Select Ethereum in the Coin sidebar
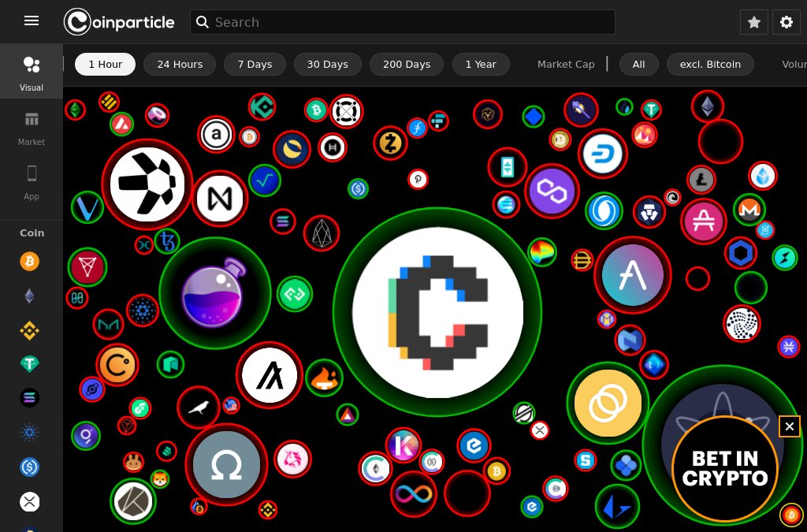The height and width of the screenshot is (532, 807). [29, 296]
